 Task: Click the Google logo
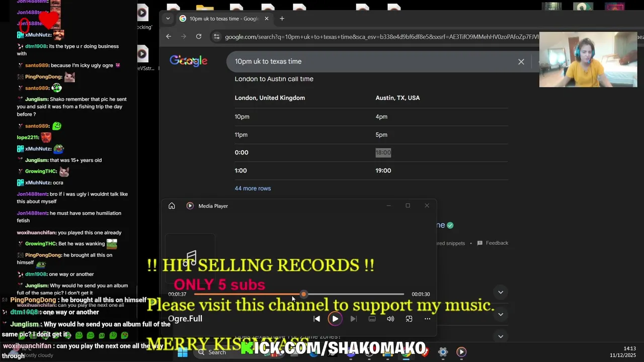tap(189, 61)
